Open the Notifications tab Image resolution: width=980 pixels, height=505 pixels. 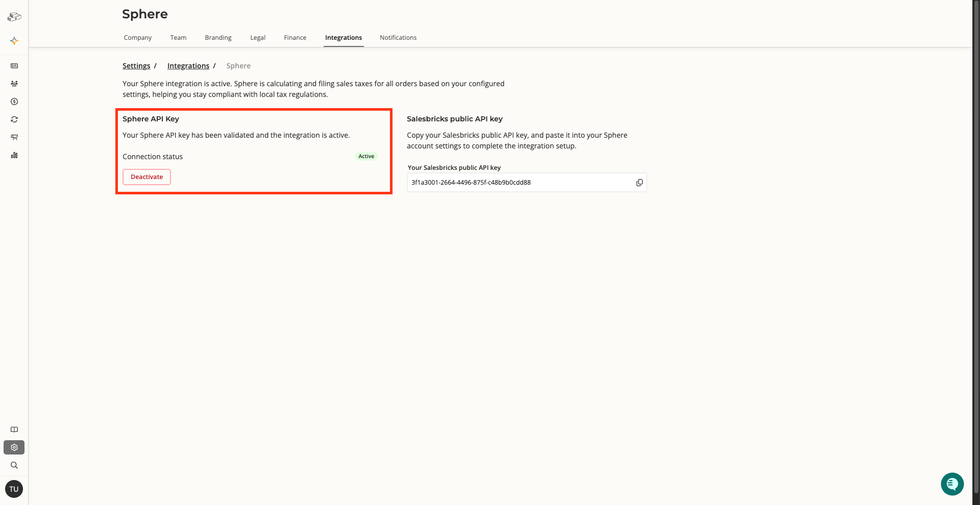coord(398,38)
